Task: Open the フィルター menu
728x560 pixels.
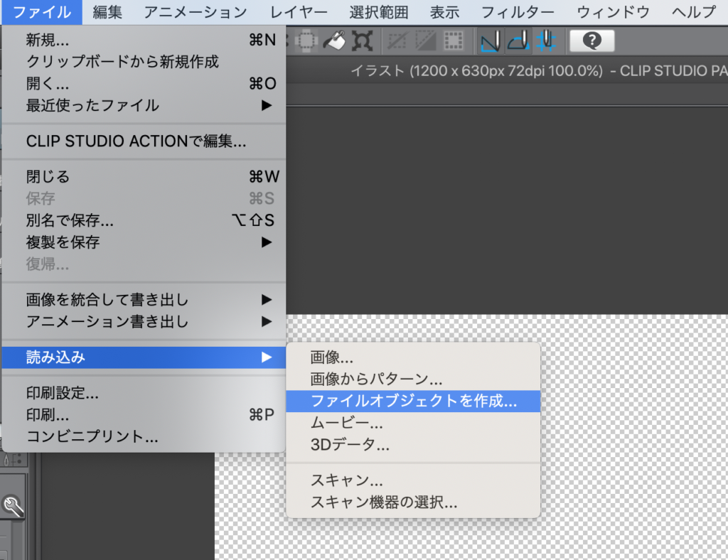Action: [518, 12]
